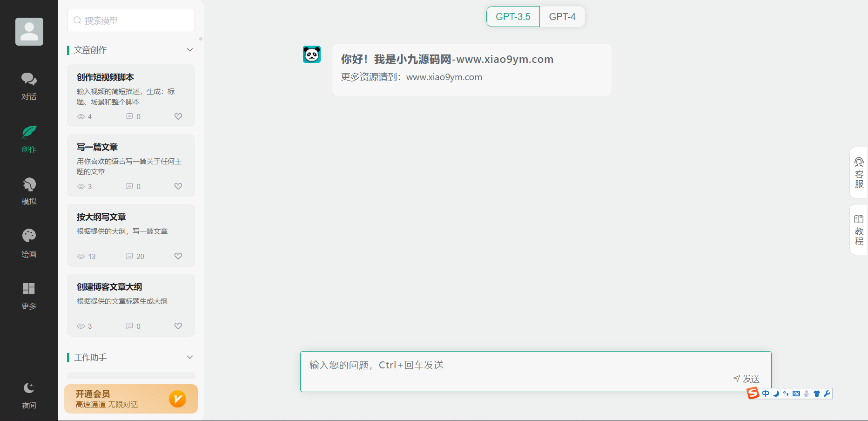The image size is (868, 421).
Task: Open the 模拟 simulation section
Action: (x=29, y=191)
